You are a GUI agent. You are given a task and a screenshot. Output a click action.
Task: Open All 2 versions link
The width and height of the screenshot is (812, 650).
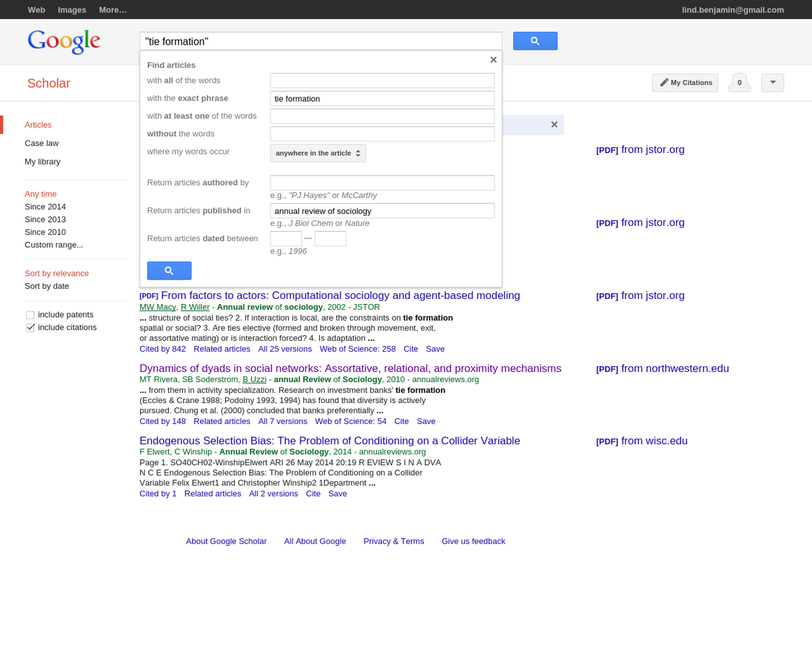tap(274, 493)
